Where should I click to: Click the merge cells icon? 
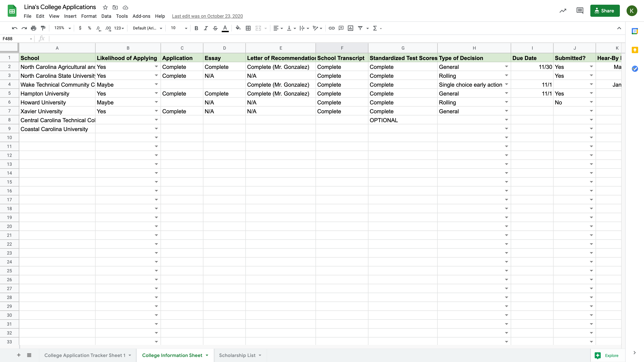(258, 28)
